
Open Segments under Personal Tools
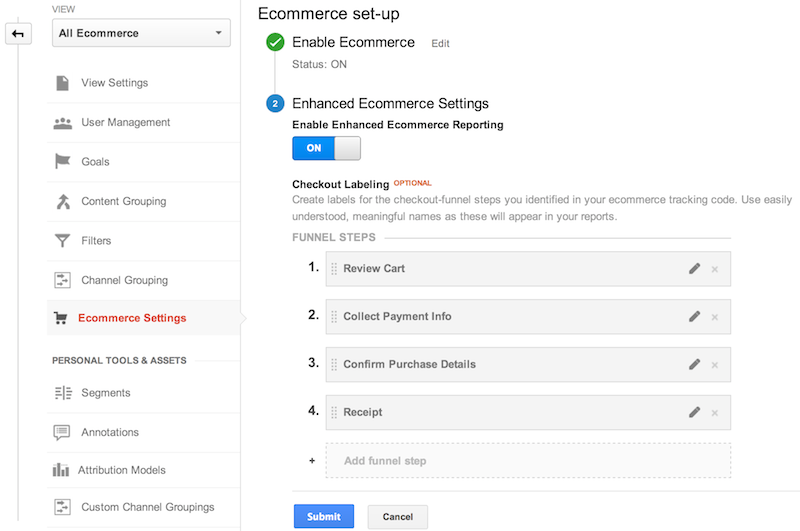click(x=105, y=393)
